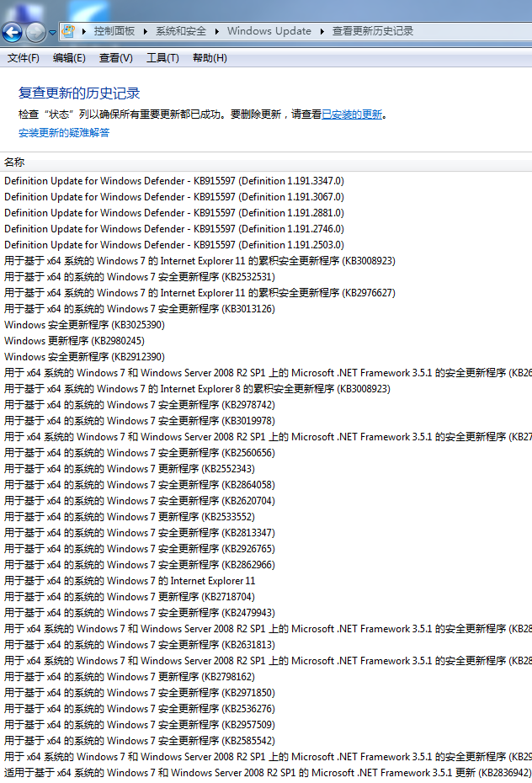Viewport: 532px width, 783px height.
Task: Go to 控制面板 breadcrumb
Action: tap(114, 31)
